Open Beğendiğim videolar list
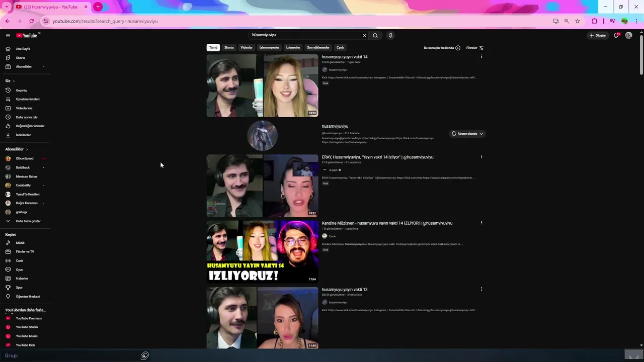The height and width of the screenshot is (362, 644). 25,126
